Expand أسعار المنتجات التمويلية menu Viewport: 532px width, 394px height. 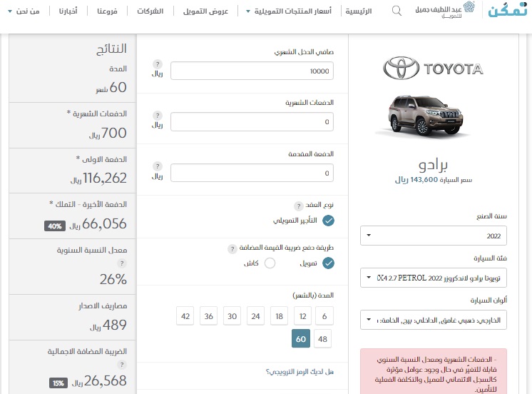[288, 11]
